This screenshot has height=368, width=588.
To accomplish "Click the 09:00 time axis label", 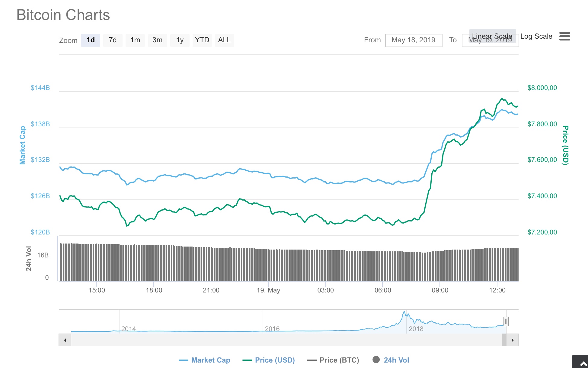I will [440, 290].
